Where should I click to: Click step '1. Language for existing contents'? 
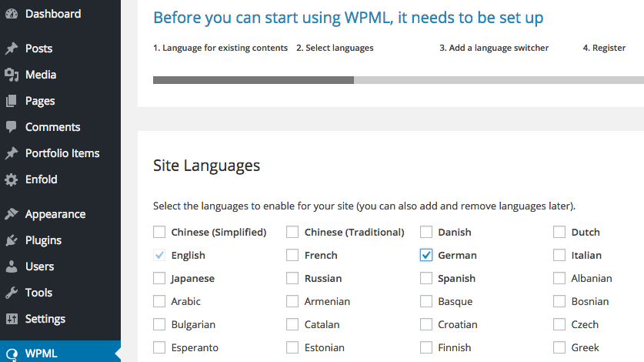point(220,48)
